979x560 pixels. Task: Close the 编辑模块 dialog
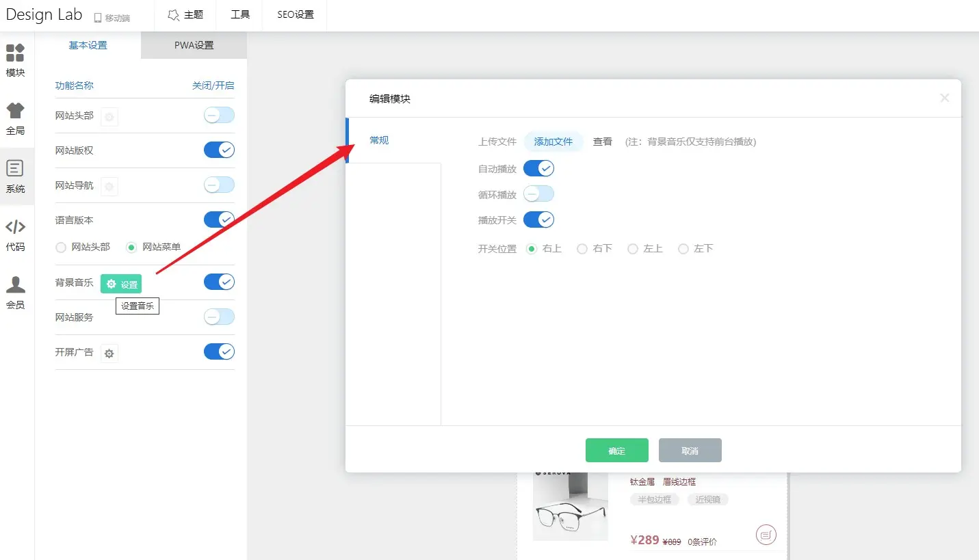[x=944, y=98]
